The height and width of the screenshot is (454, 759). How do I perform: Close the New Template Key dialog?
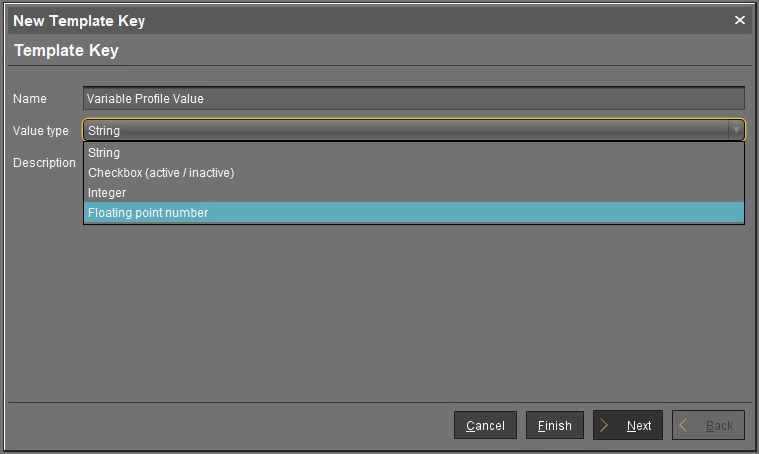pos(740,20)
